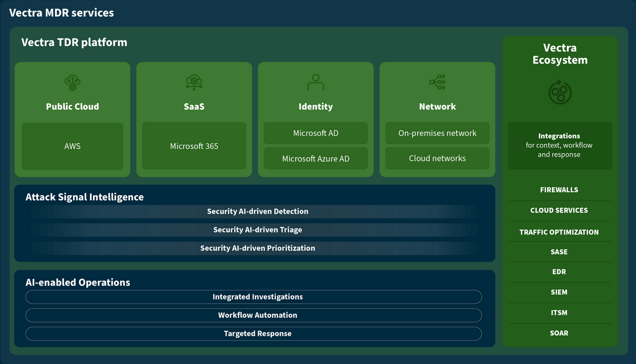
Task: Click Security AI-driven Detection bar
Action: pyautogui.click(x=255, y=211)
